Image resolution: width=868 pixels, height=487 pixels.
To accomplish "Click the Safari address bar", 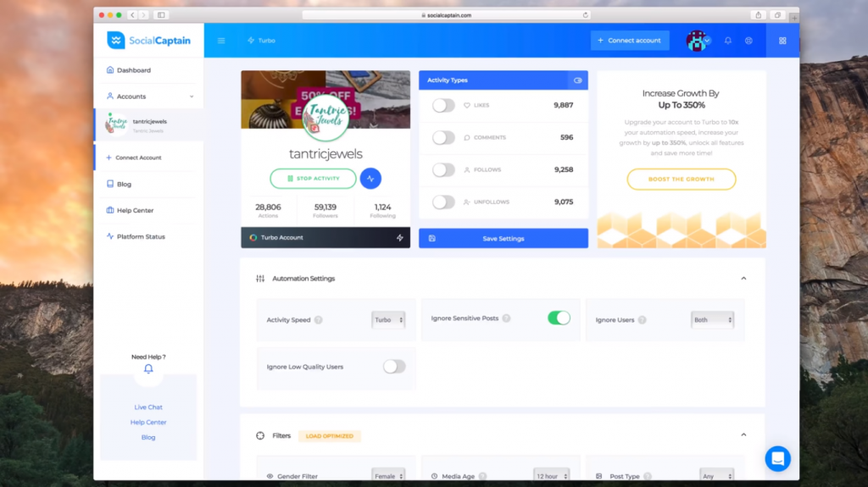I will click(x=446, y=15).
